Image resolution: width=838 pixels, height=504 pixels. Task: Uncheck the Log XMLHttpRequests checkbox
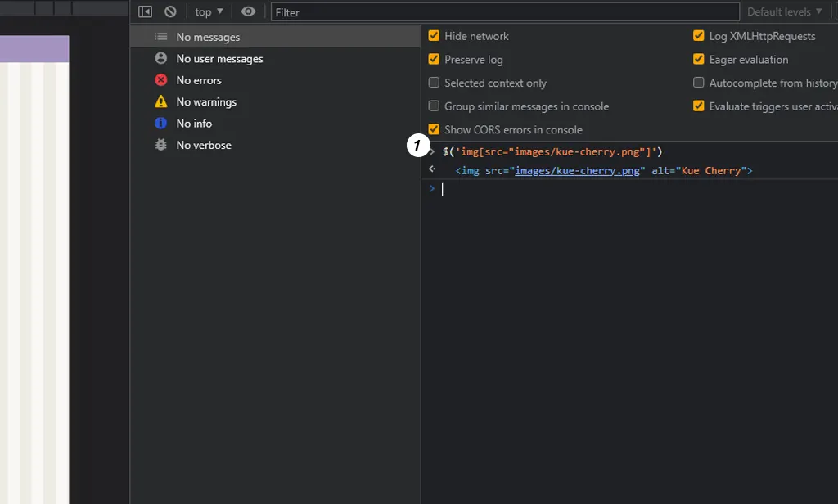tap(699, 36)
